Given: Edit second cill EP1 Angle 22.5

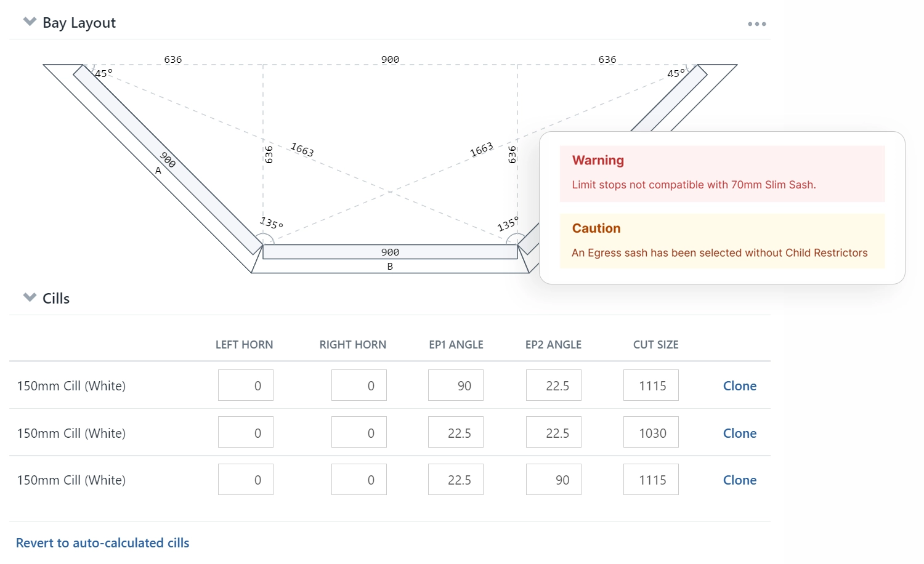Looking at the screenshot, I should point(456,432).
